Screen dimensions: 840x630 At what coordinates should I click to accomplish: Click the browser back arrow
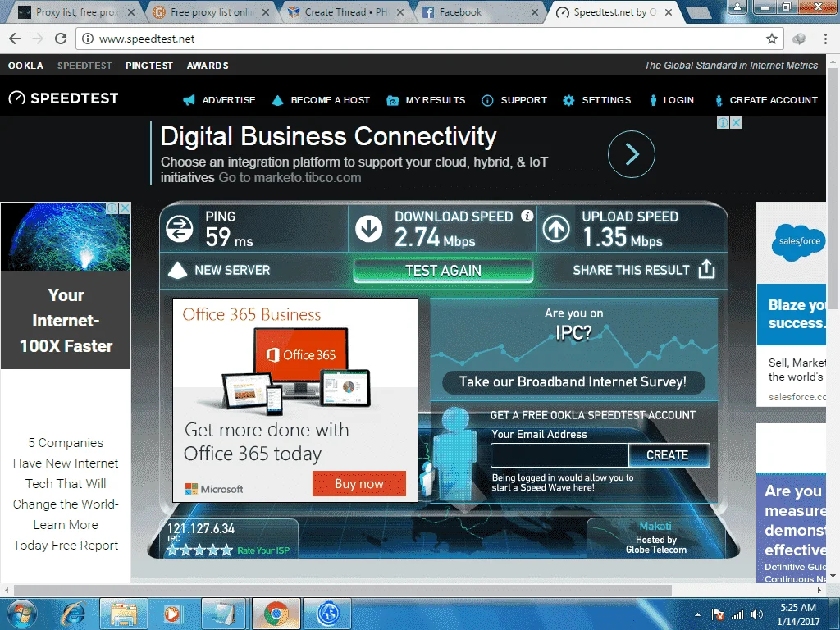(x=15, y=39)
